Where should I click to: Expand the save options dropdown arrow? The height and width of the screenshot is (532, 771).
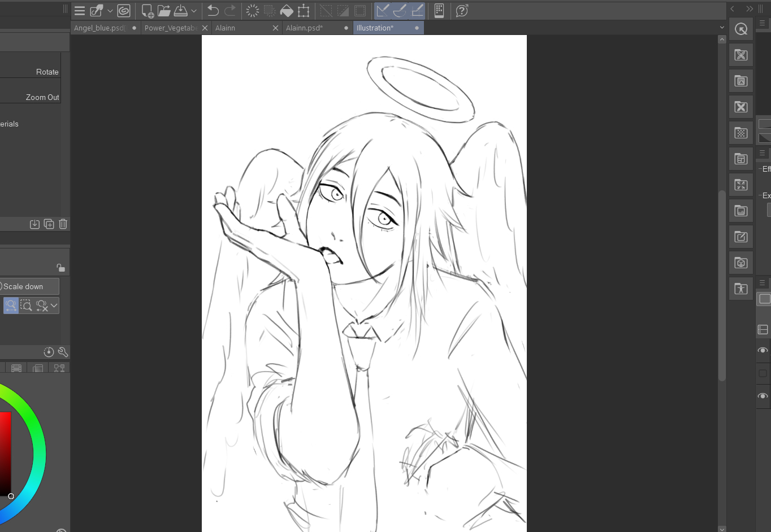pyautogui.click(x=194, y=11)
